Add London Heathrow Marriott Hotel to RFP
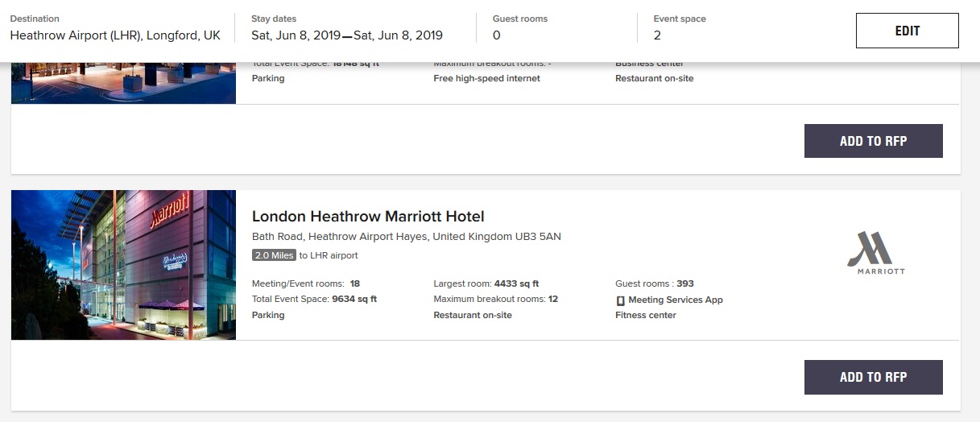Viewport: 980px width, 422px height. (x=873, y=377)
